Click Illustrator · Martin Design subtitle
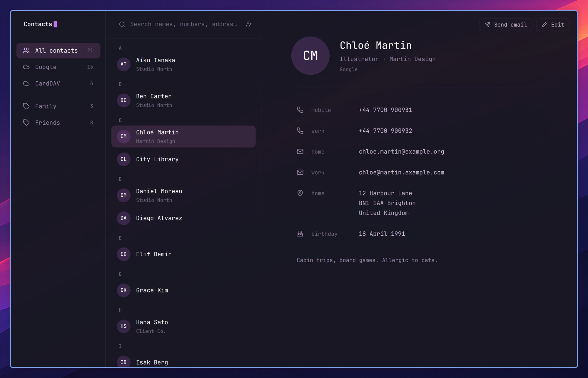 [387, 59]
